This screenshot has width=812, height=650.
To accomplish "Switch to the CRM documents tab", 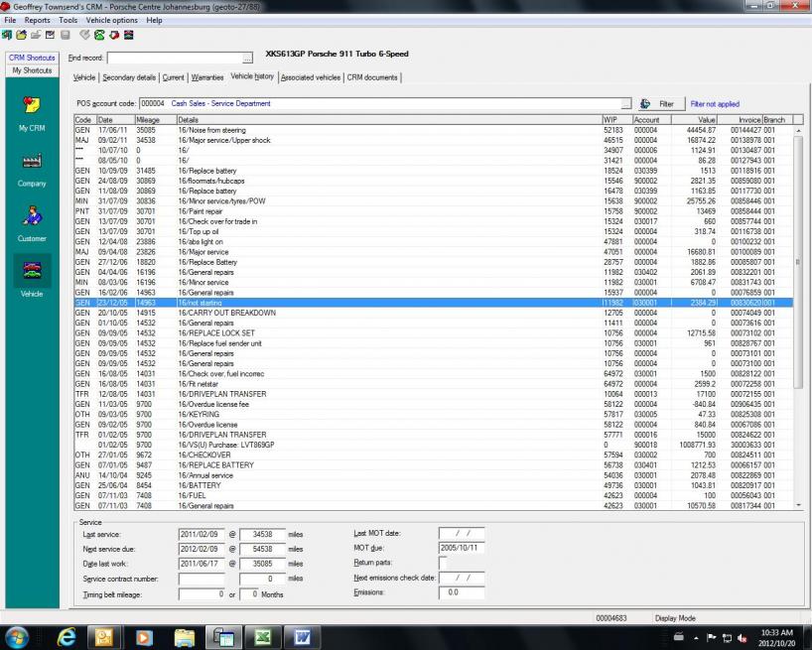I will coord(372,77).
